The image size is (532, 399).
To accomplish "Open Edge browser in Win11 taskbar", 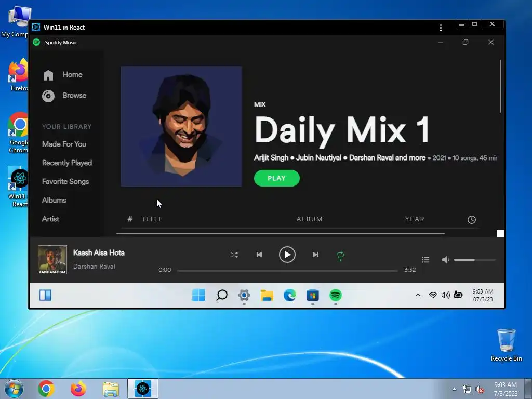I will tap(290, 295).
